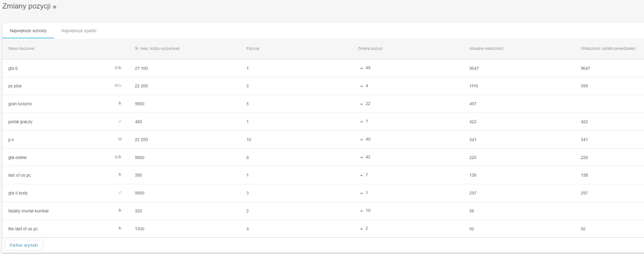Screen dimensions: 644x254
Task: Open Pełne wyniki full results
Action: [x=24, y=245]
